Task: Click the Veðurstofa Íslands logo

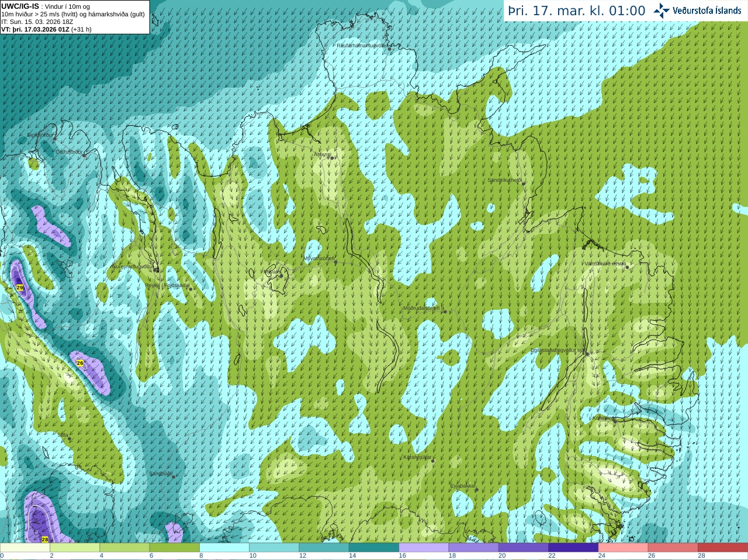Action: (697, 11)
